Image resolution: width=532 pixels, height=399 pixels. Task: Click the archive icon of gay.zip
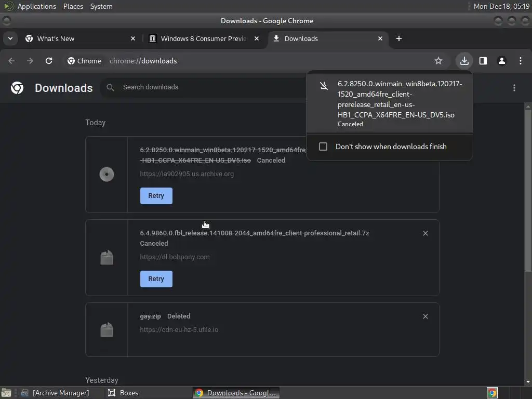[x=107, y=329]
